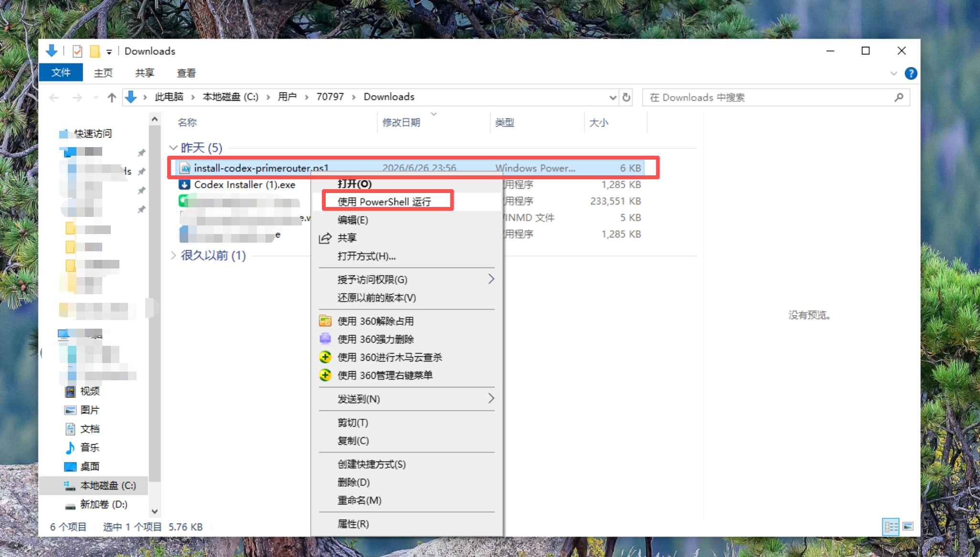Sort by 名称 column header
Screen dimensions: 980x557
pos(276,123)
